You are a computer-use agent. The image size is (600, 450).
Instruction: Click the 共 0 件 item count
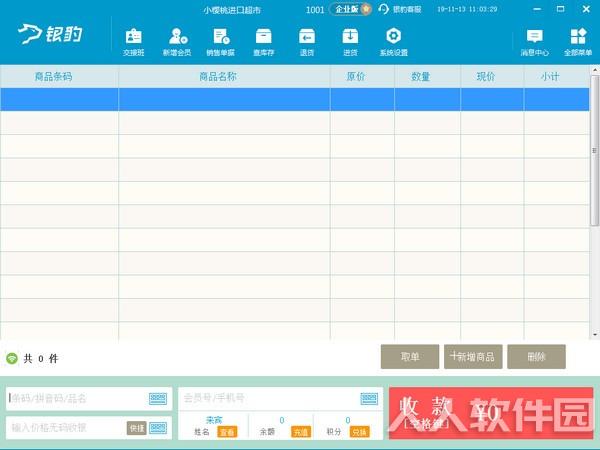tap(41, 359)
